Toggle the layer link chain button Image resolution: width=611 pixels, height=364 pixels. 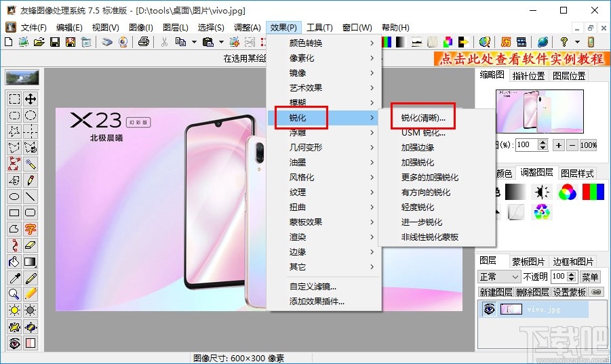click(596, 291)
